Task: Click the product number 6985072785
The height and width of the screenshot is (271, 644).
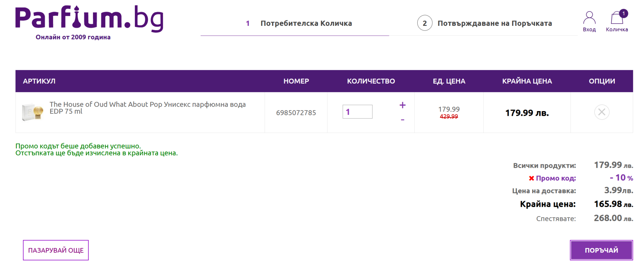Action: click(296, 113)
